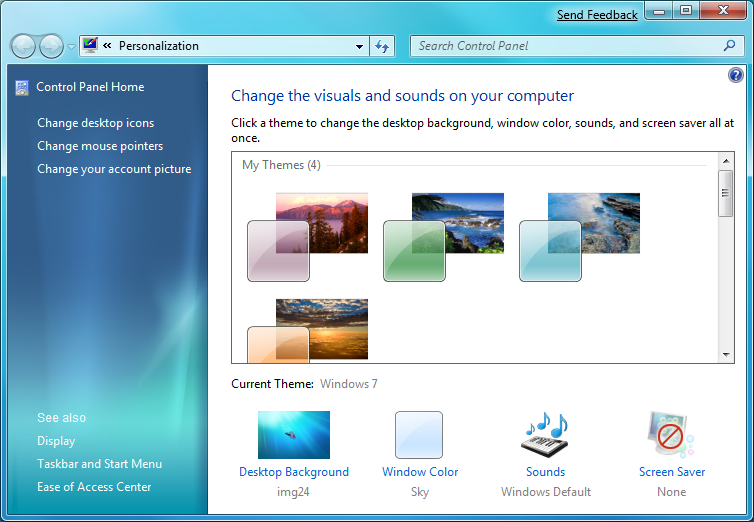Open the Screen Saver icon

pyautogui.click(x=671, y=435)
